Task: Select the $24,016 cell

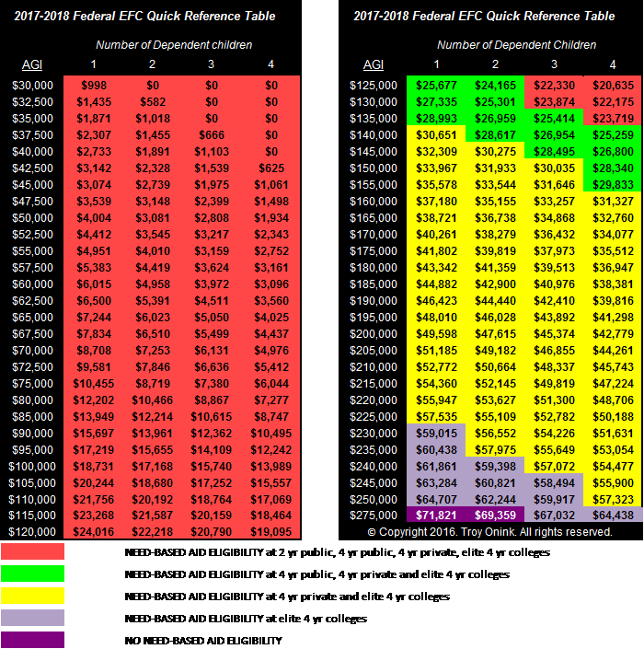Action: 94,532
